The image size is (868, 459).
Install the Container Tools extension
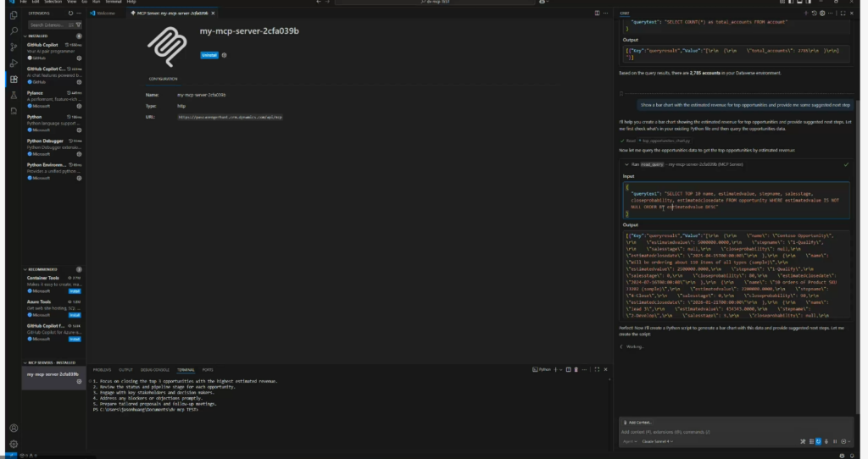(75, 290)
